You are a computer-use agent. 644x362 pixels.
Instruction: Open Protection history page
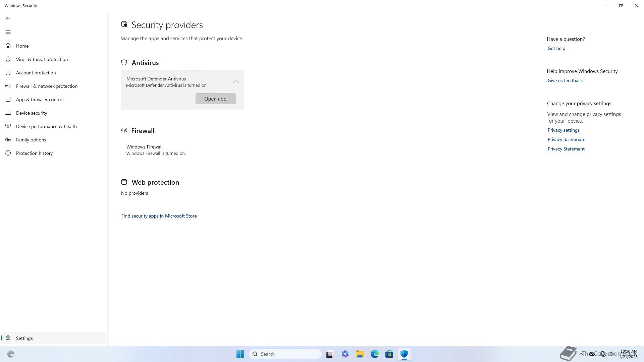coord(34,153)
